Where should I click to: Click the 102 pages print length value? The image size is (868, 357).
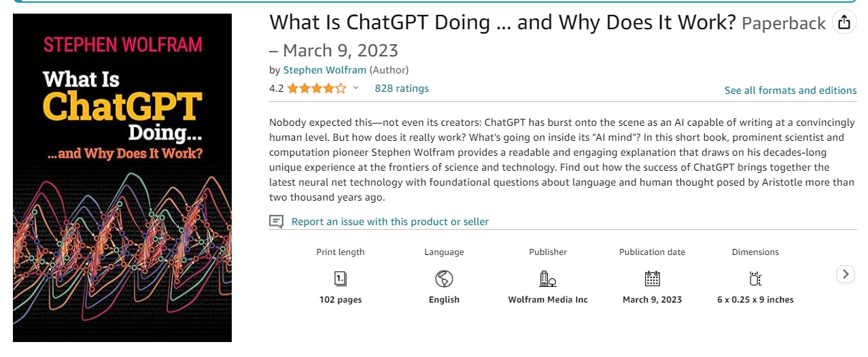(341, 300)
